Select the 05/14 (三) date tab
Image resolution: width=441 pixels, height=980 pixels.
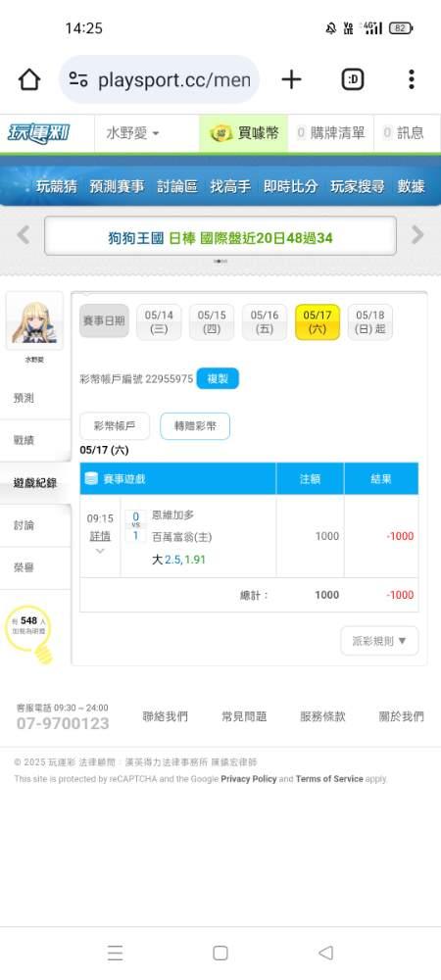pyautogui.click(x=159, y=322)
